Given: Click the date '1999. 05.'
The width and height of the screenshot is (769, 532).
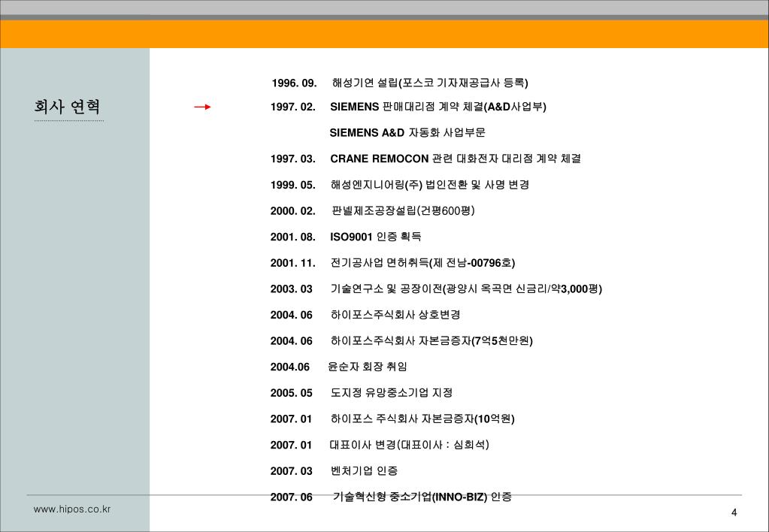Looking at the screenshot, I should 292,185.
